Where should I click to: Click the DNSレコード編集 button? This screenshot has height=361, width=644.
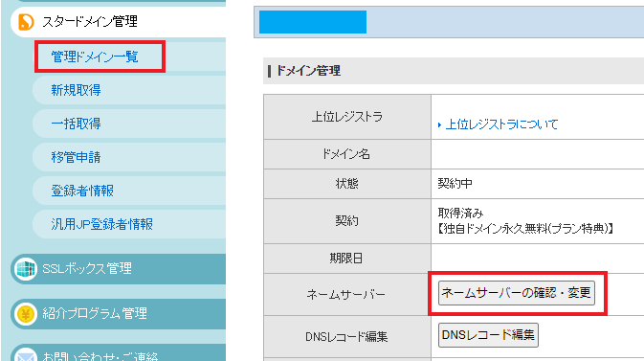click(x=488, y=335)
